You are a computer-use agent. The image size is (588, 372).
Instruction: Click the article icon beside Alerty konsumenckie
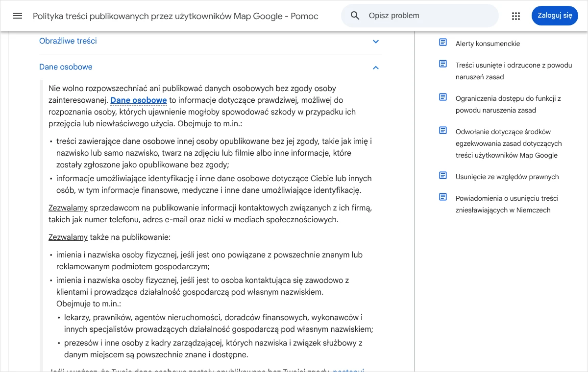443,43
